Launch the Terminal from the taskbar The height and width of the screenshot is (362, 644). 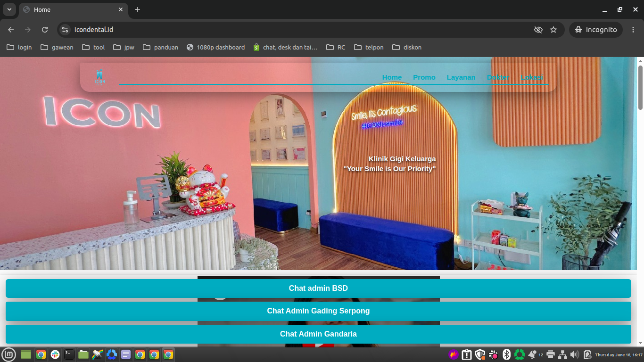click(x=69, y=354)
